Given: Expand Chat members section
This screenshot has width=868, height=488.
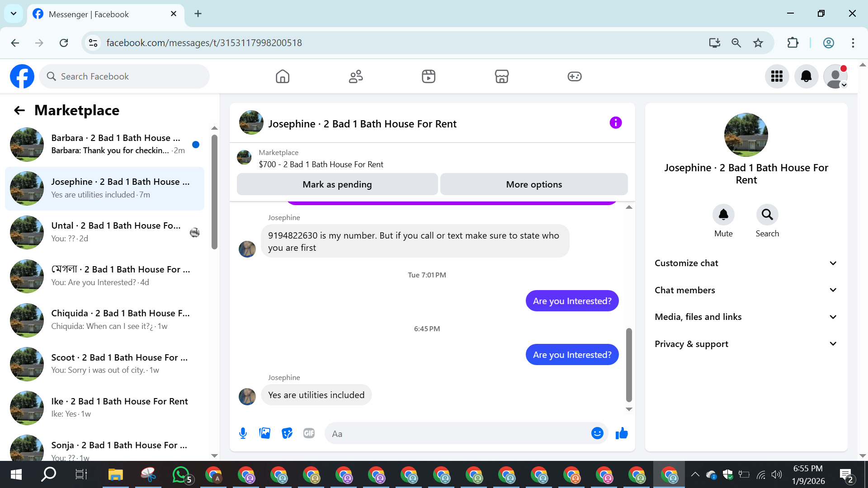Looking at the screenshot, I should point(746,290).
